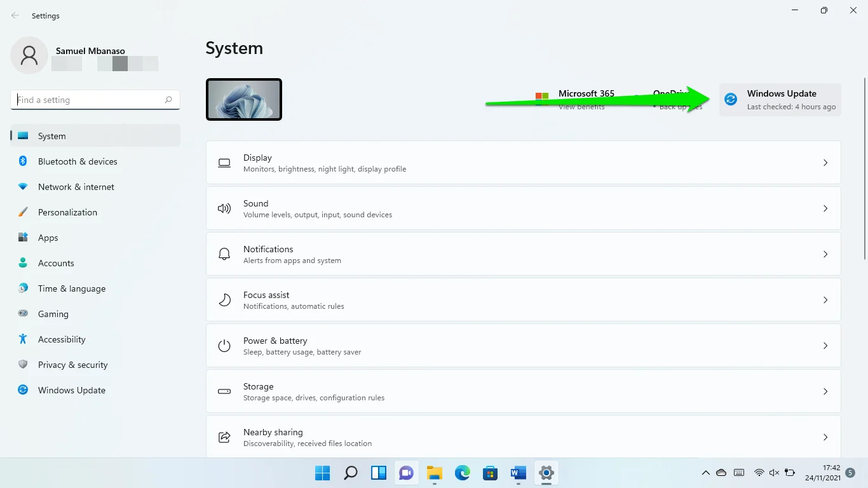
Task: Open the Sound settings row
Action: click(523, 208)
